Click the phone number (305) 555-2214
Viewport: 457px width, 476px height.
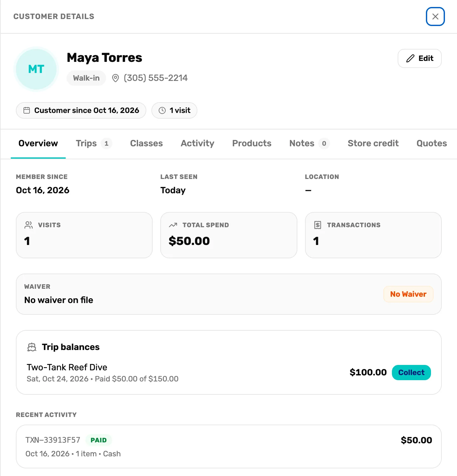tap(156, 78)
